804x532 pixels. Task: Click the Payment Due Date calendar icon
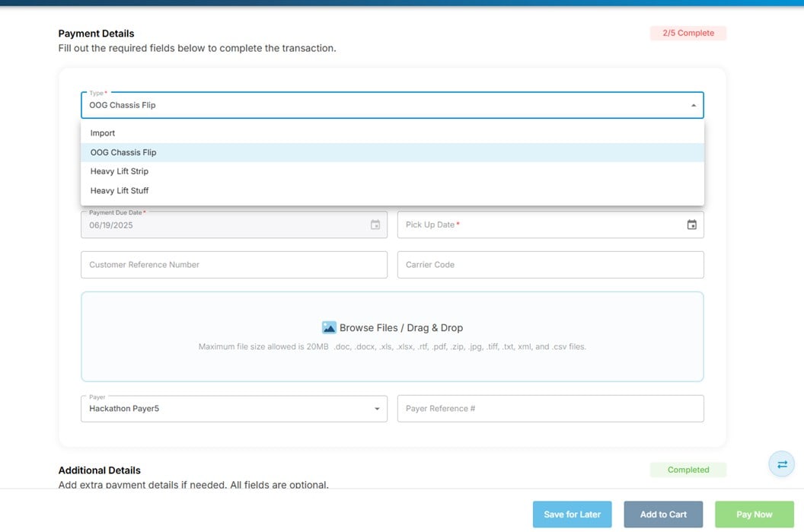coord(375,225)
